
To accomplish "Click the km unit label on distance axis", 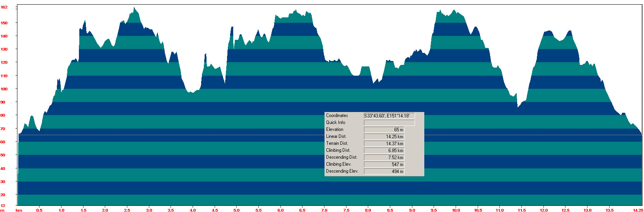I will [18, 210].
